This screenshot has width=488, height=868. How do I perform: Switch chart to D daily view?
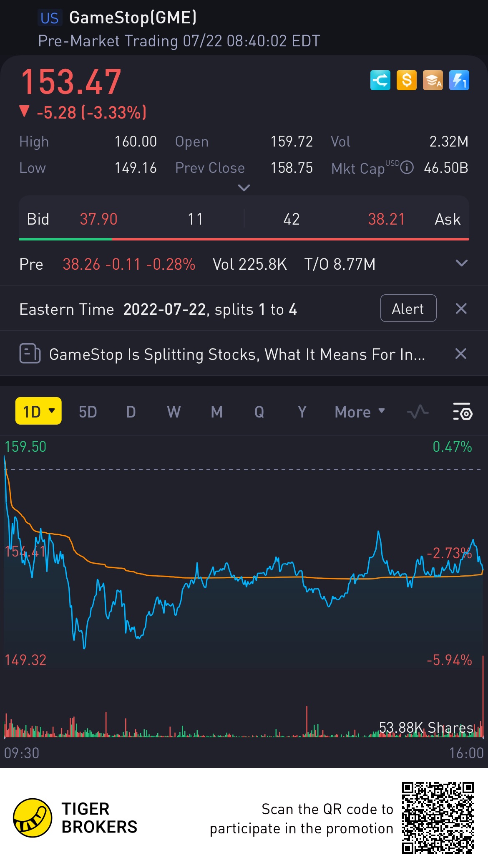click(131, 412)
